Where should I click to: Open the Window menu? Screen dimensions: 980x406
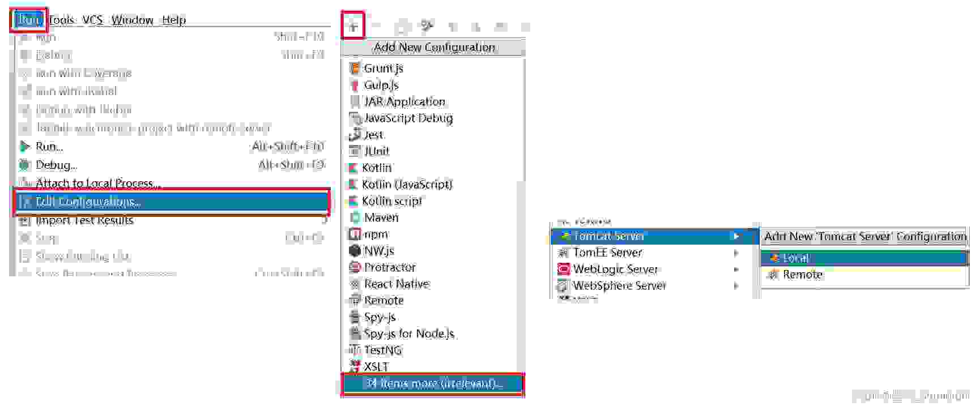click(x=132, y=20)
